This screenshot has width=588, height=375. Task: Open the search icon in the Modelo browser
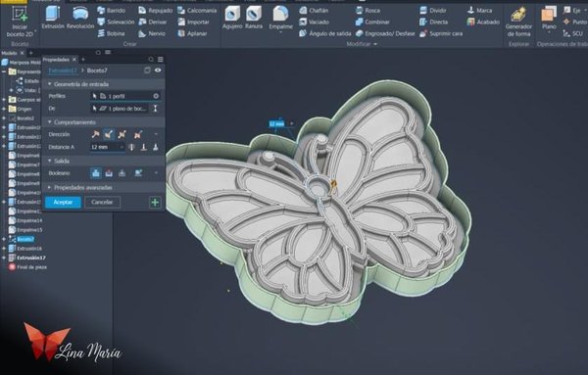tap(98, 53)
